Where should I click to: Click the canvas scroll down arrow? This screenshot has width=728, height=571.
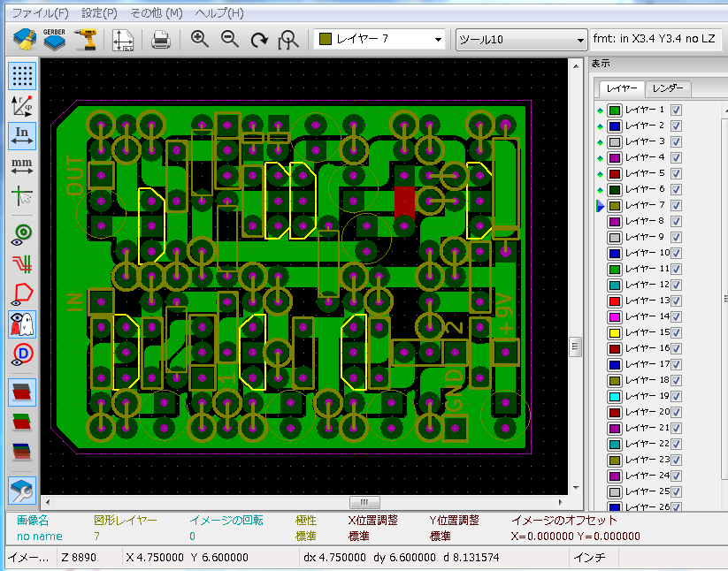click(x=576, y=488)
